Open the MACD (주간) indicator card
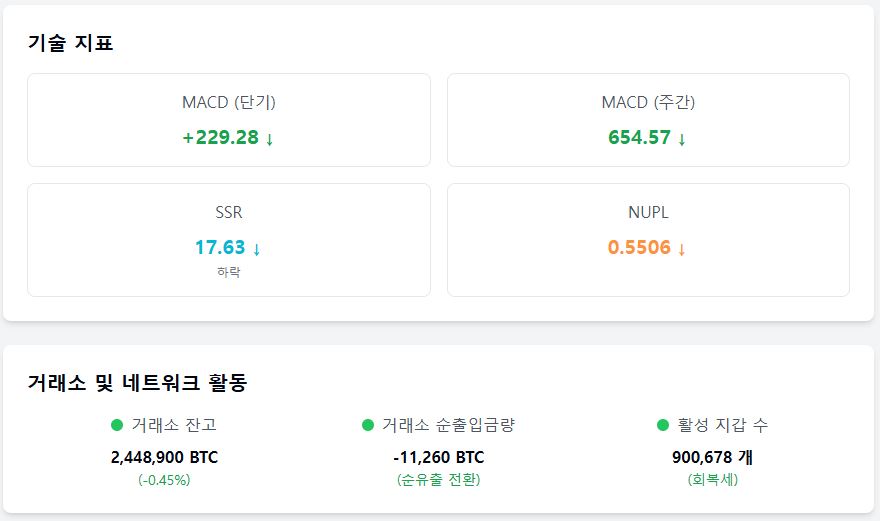The width and height of the screenshot is (880, 521). tap(648, 120)
